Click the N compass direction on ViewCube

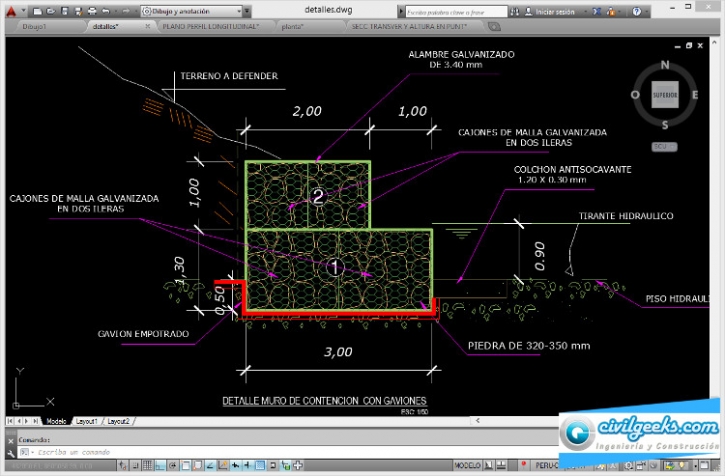coord(665,63)
